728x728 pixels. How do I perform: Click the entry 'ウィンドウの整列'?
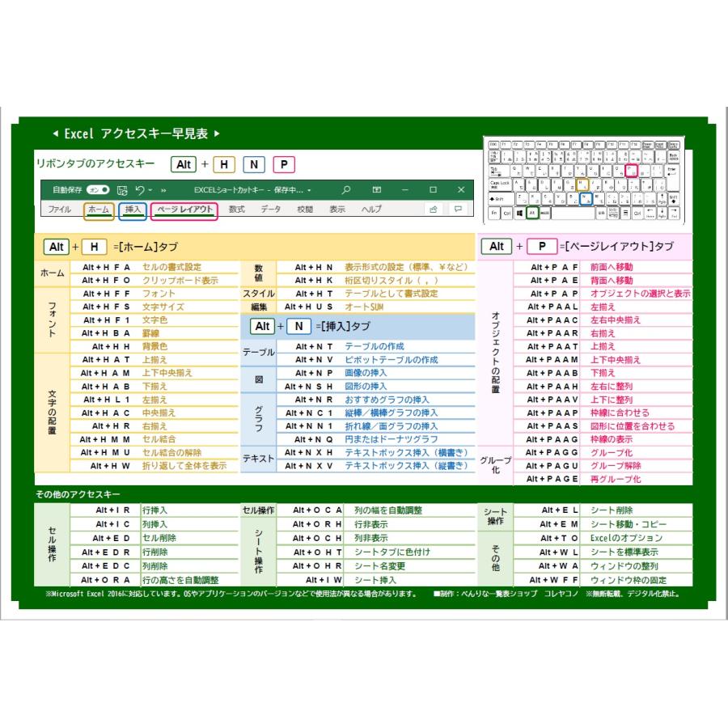(x=624, y=566)
